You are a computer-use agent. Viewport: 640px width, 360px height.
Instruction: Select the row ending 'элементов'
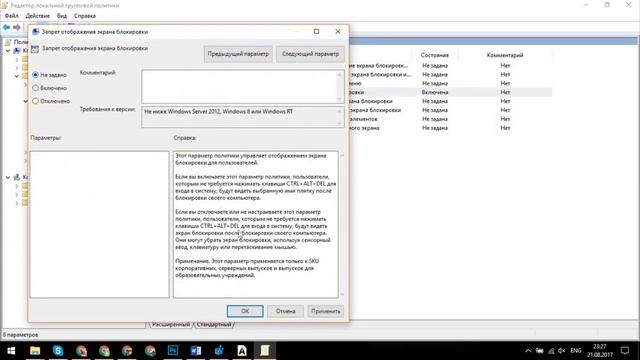[451, 119]
